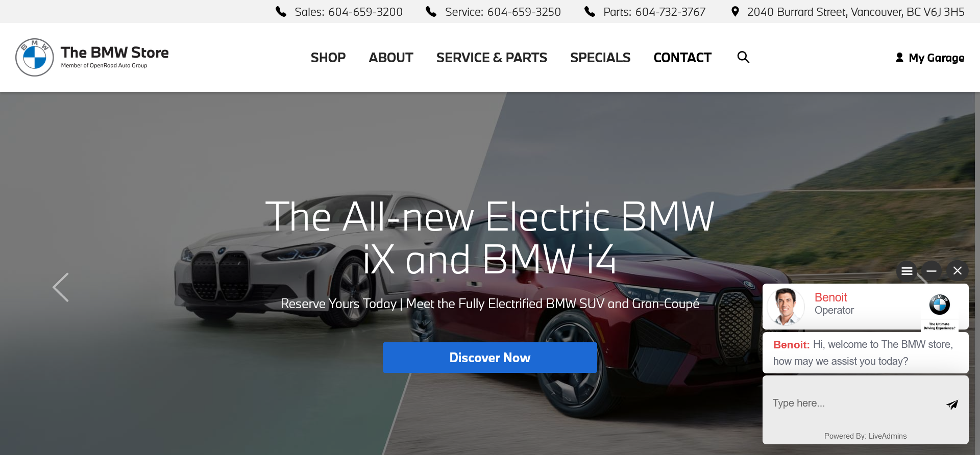Close the live chat widget
Screen dimensions: 980x455
coord(957,271)
